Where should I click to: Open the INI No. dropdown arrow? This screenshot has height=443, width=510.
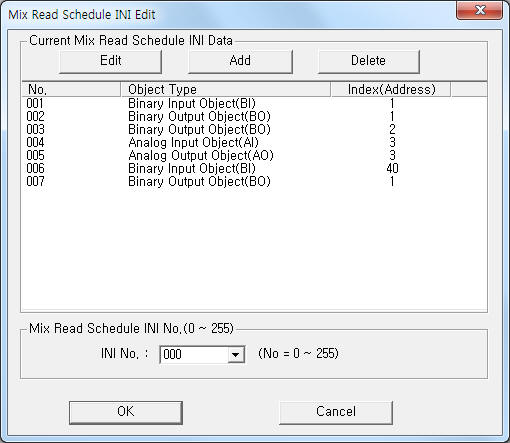click(x=236, y=354)
